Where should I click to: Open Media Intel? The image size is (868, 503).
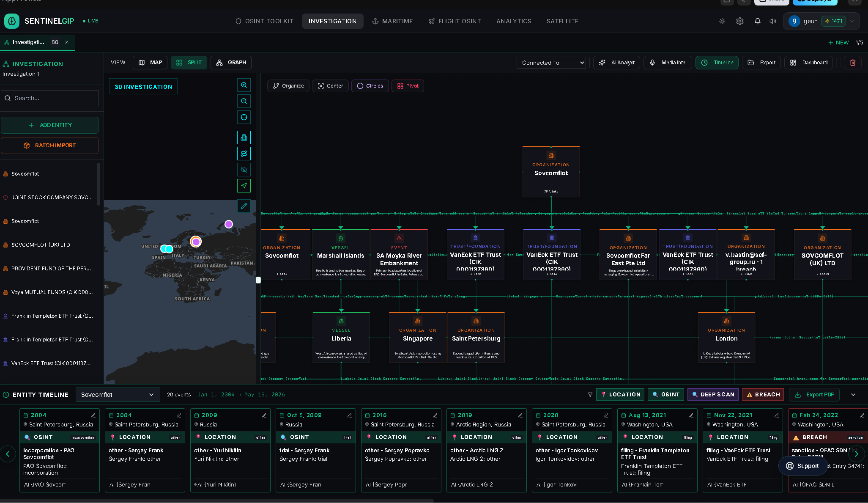click(x=668, y=63)
